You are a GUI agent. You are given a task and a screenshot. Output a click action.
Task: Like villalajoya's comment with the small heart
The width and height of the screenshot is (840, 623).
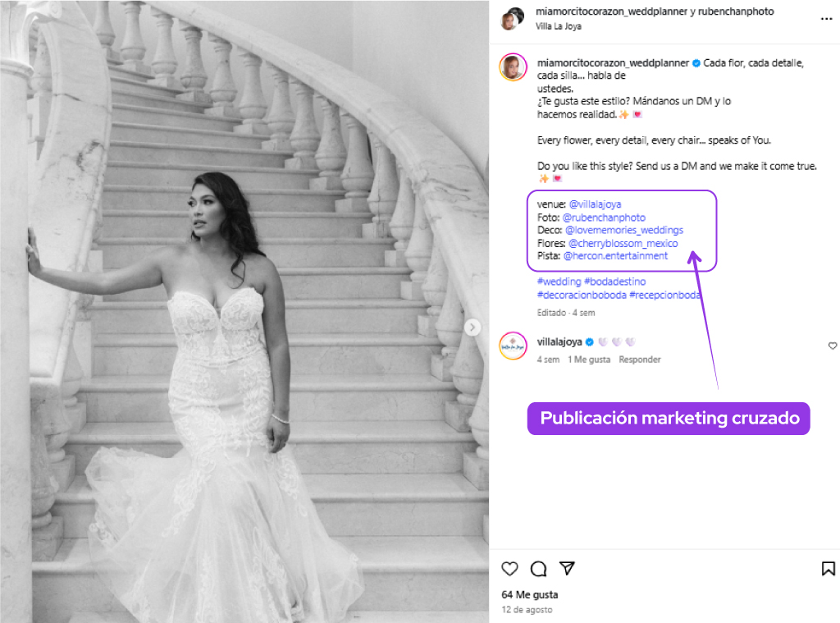[x=833, y=346]
